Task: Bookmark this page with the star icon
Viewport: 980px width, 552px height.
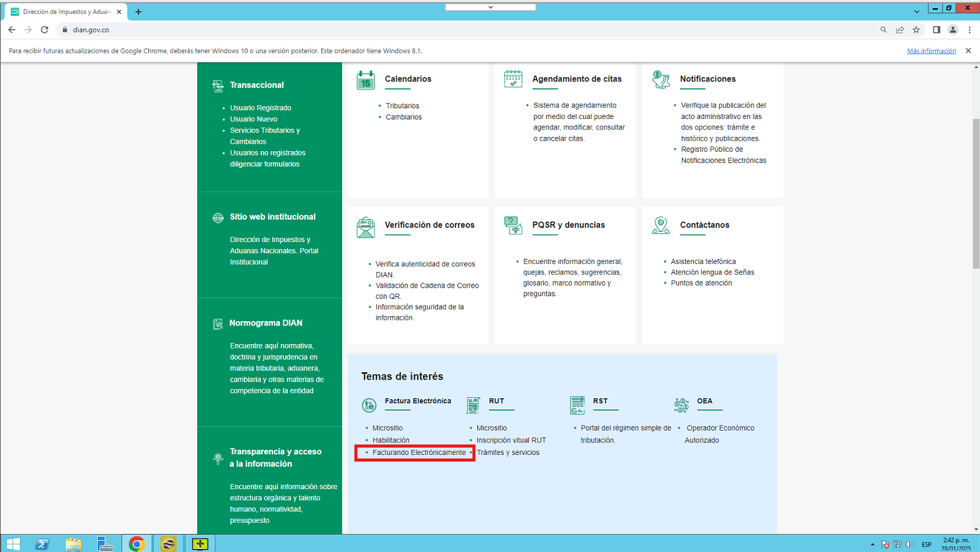Action: 917,30
